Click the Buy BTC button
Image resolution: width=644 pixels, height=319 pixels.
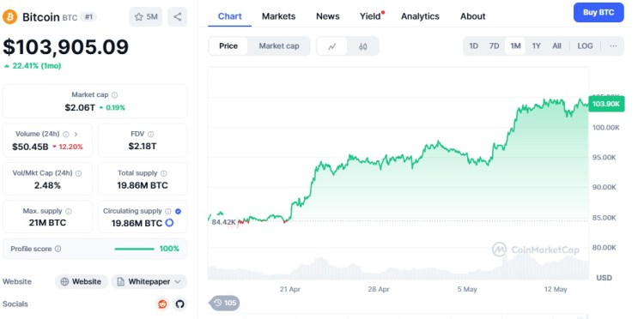pyautogui.click(x=598, y=12)
